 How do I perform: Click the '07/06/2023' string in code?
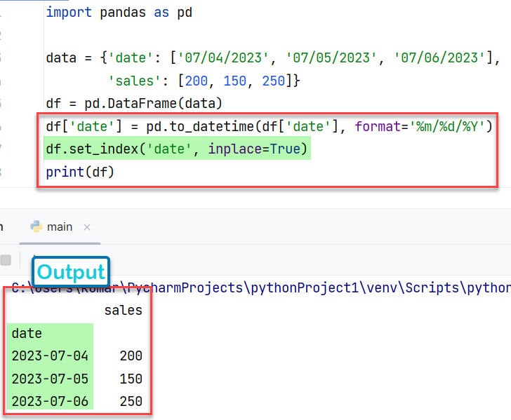click(x=439, y=58)
